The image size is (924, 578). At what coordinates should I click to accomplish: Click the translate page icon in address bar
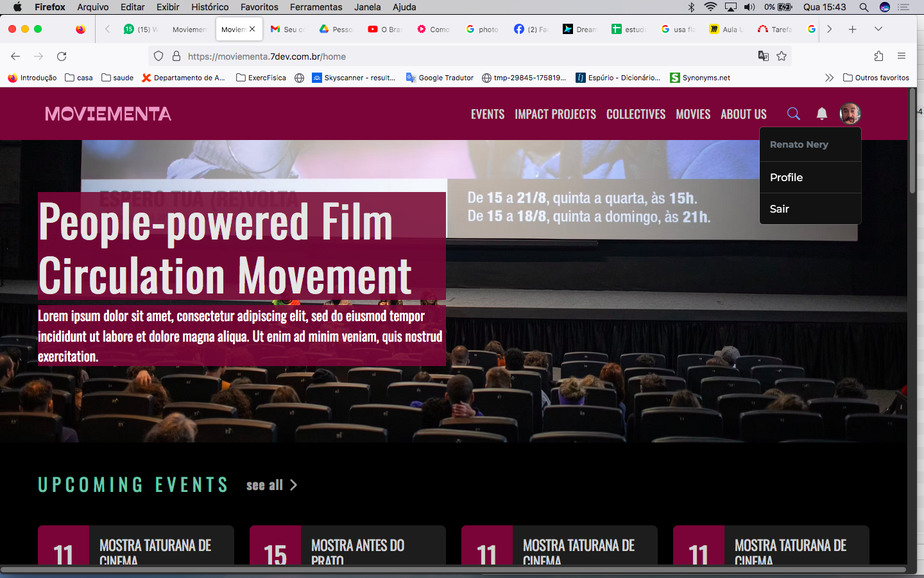click(x=763, y=56)
